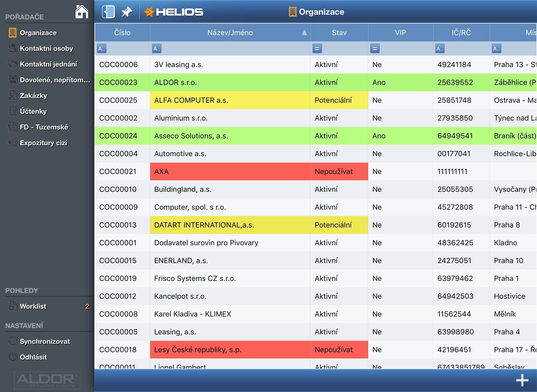This screenshot has width=537, height=392.
Task: Open Účtenky folder
Action: tap(47, 111)
